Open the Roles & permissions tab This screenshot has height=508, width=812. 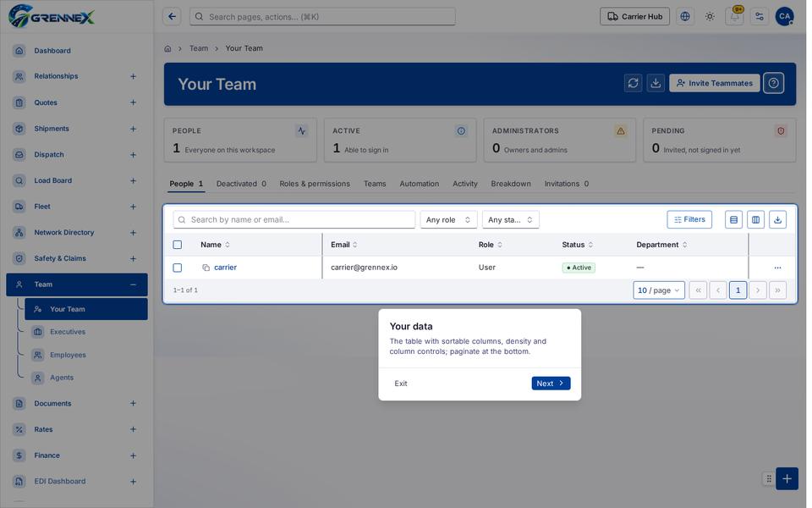tap(315, 184)
